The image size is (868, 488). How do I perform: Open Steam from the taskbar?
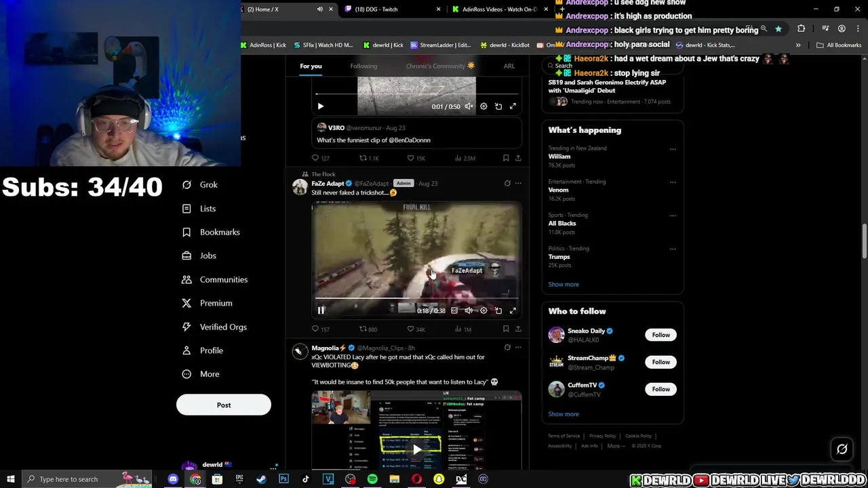pos(261,479)
